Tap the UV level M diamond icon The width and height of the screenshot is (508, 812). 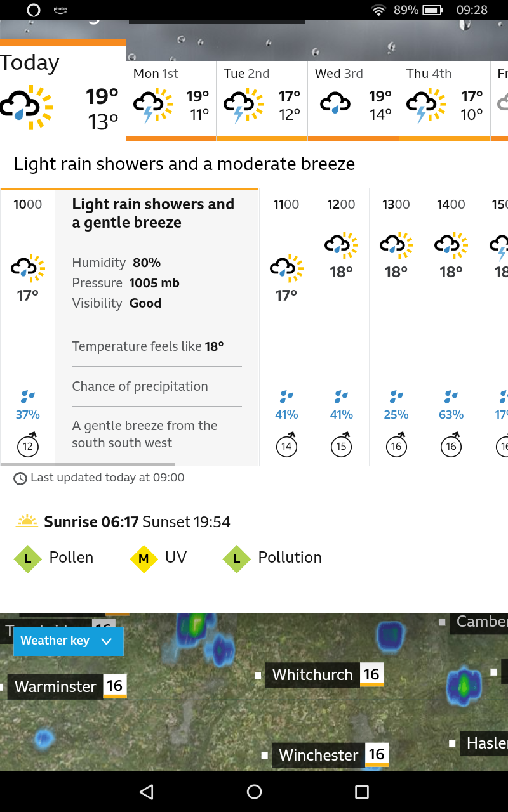[144, 559]
